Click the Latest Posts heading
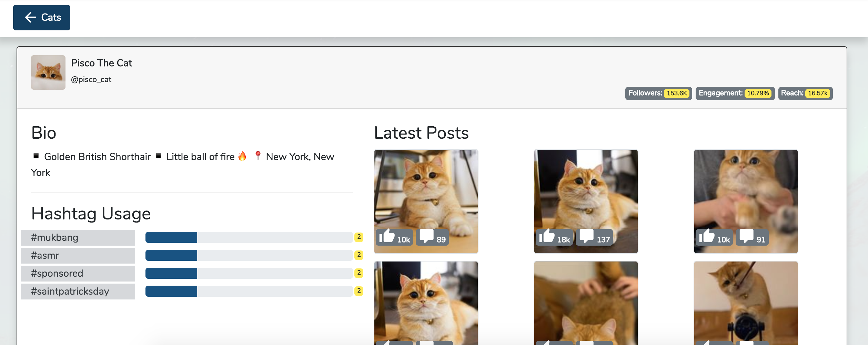 [x=421, y=133]
